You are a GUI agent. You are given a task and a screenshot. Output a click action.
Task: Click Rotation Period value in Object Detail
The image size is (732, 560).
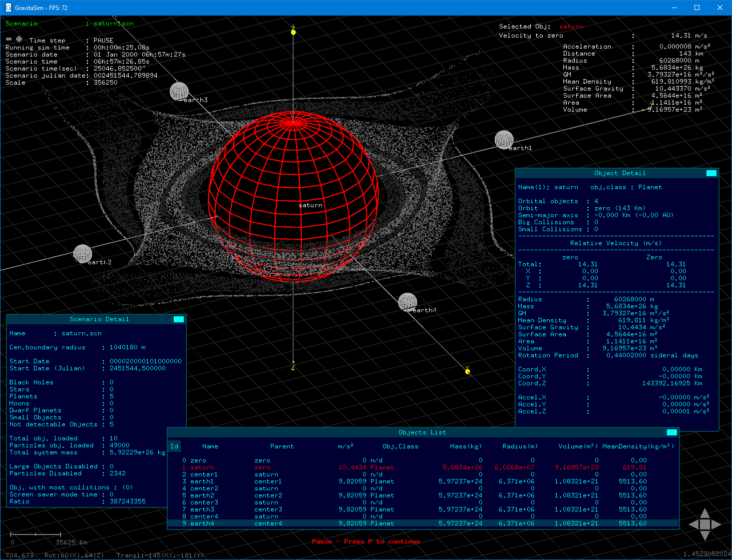pyautogui.click(x=652, y=355)
